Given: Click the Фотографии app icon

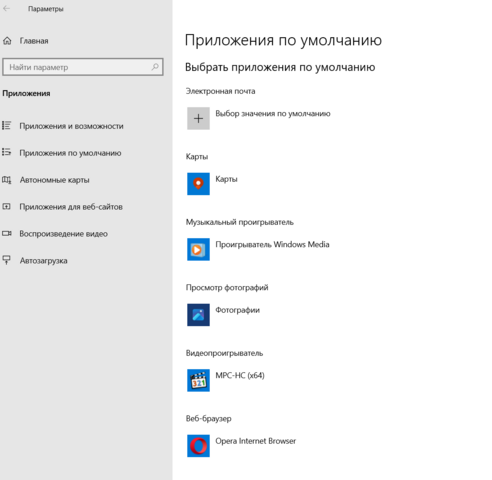Looking at the screenshot, I should coord(198,315).
